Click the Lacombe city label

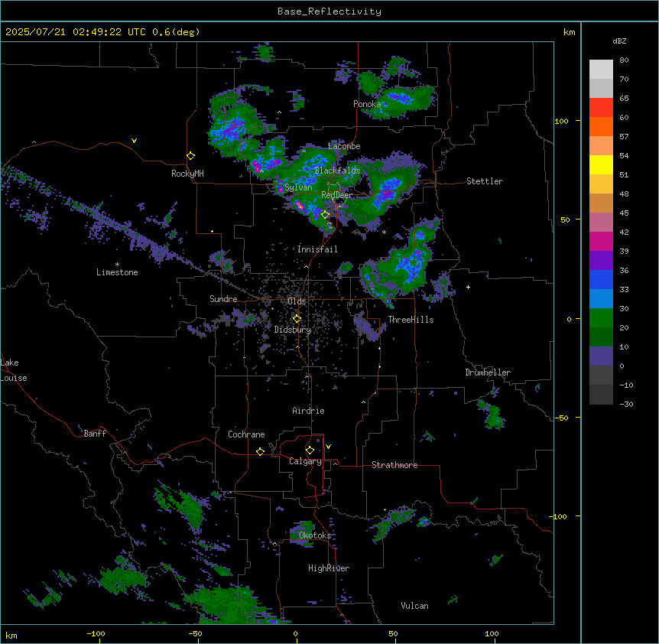[x=344, y=146]
